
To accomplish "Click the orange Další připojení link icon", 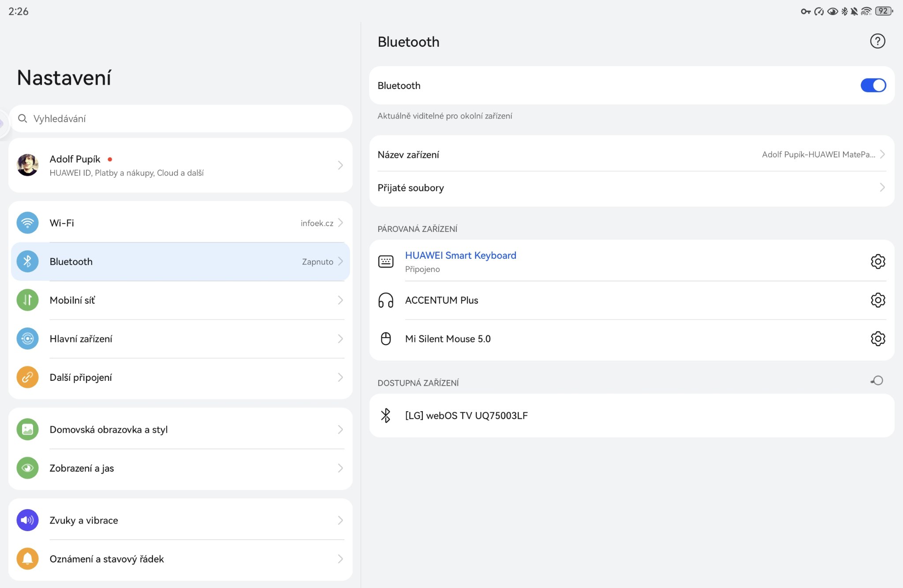I will (x=27, y=377).
